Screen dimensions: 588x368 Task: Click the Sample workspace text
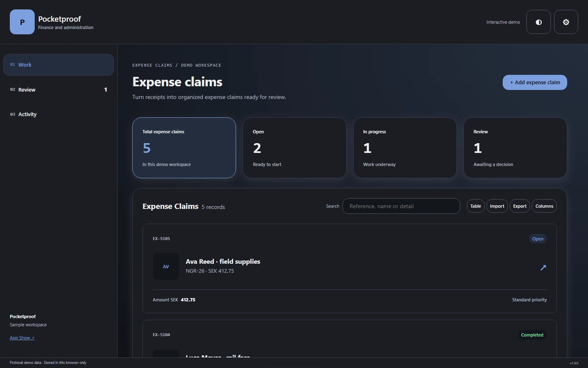pos(28,325)
